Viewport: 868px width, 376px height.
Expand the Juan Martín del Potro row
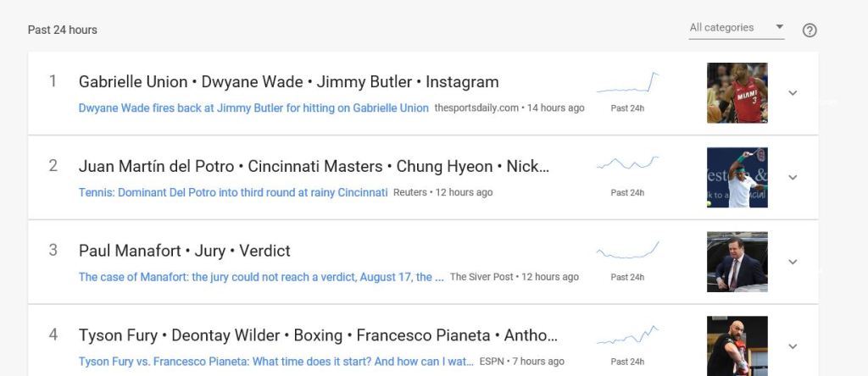(x=793, y=178)
